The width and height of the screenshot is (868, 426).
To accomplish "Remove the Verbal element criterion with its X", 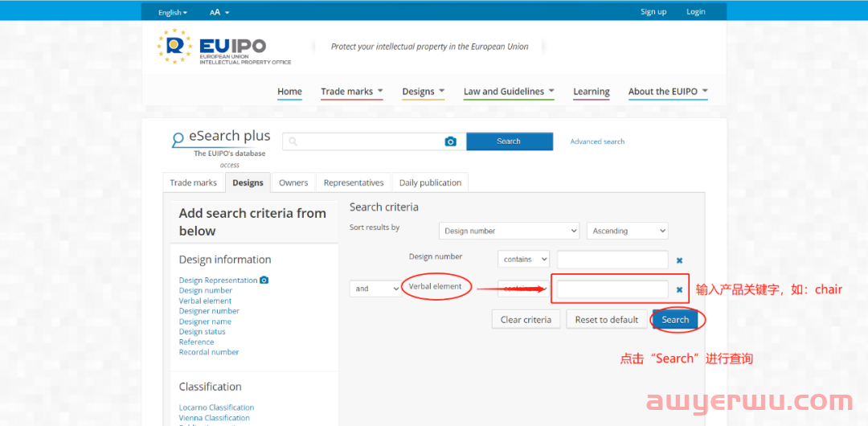I will [x=679, y=289].
